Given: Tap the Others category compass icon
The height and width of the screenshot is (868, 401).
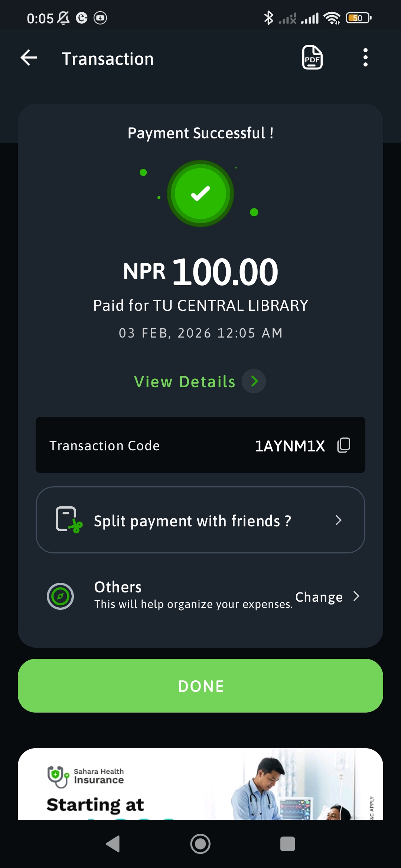Looking at the screenshot, I should pyautogui.click(x=60, y=596).
